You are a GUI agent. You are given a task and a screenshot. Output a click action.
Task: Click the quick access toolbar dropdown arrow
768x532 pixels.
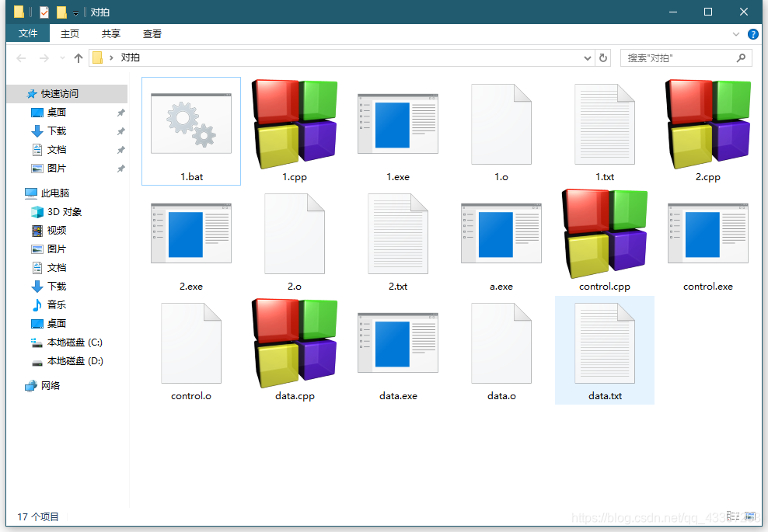[76, 12]
